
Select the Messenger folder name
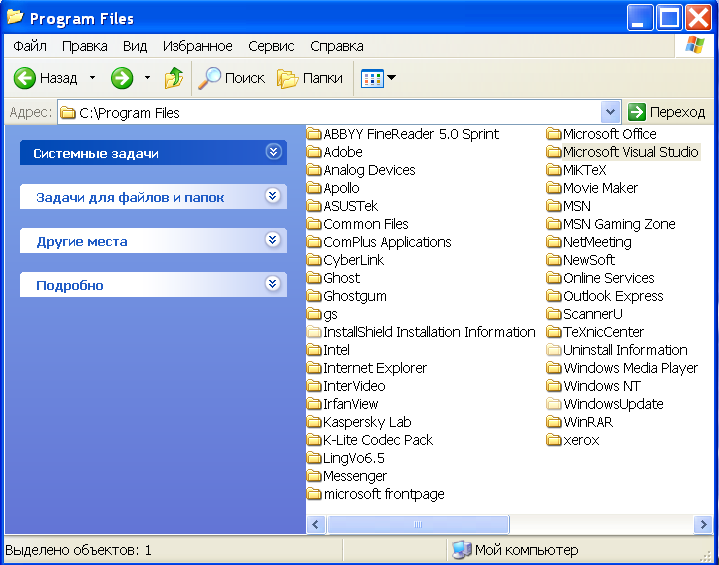tap(355, 476)
